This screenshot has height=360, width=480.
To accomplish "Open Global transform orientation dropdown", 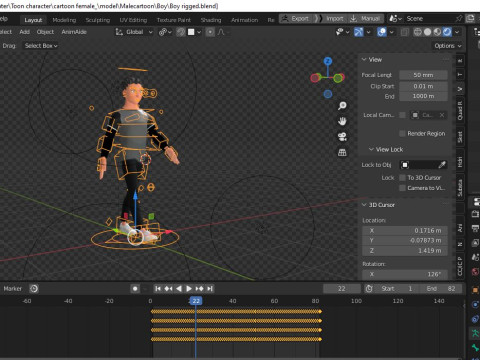I will point(134,32).
